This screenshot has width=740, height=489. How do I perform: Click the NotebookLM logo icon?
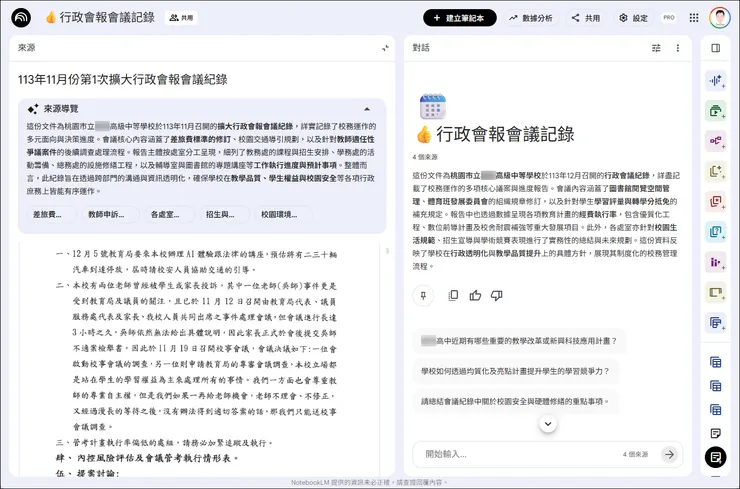(21, 18)
